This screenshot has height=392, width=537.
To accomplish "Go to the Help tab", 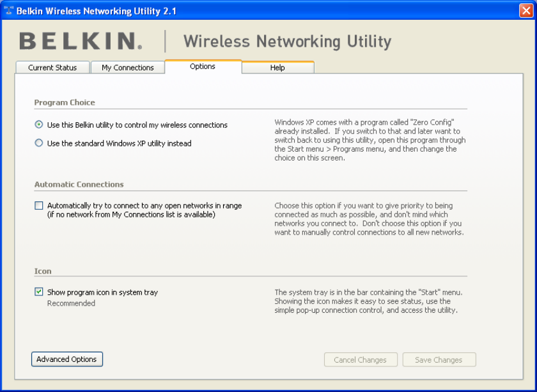I will [277, 68].
